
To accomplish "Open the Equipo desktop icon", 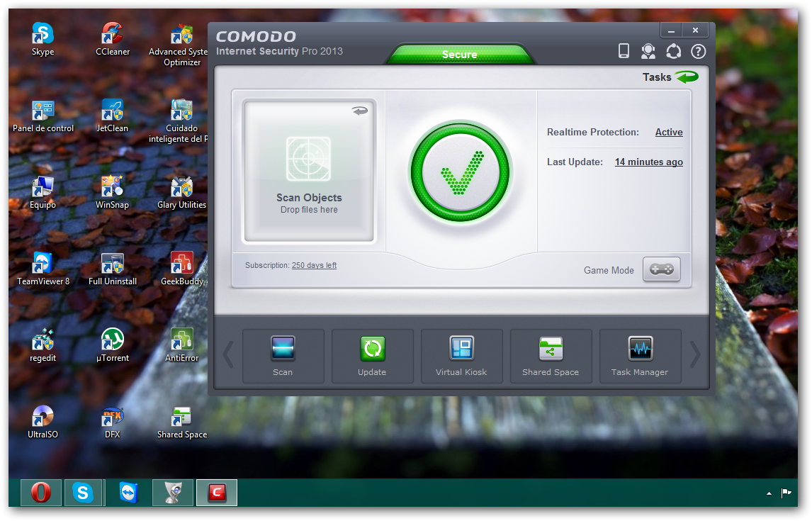I will (43, 193).
